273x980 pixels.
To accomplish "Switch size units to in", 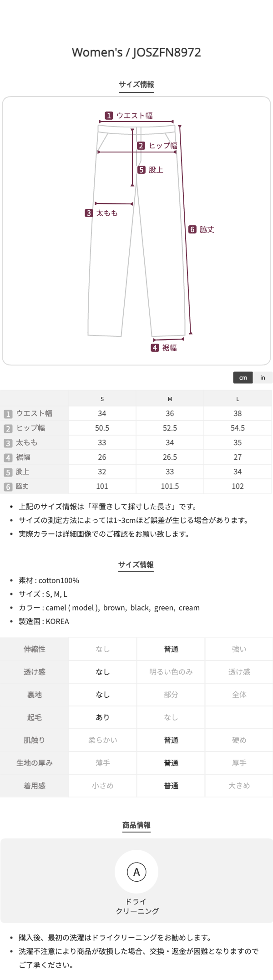I will 263,378.
